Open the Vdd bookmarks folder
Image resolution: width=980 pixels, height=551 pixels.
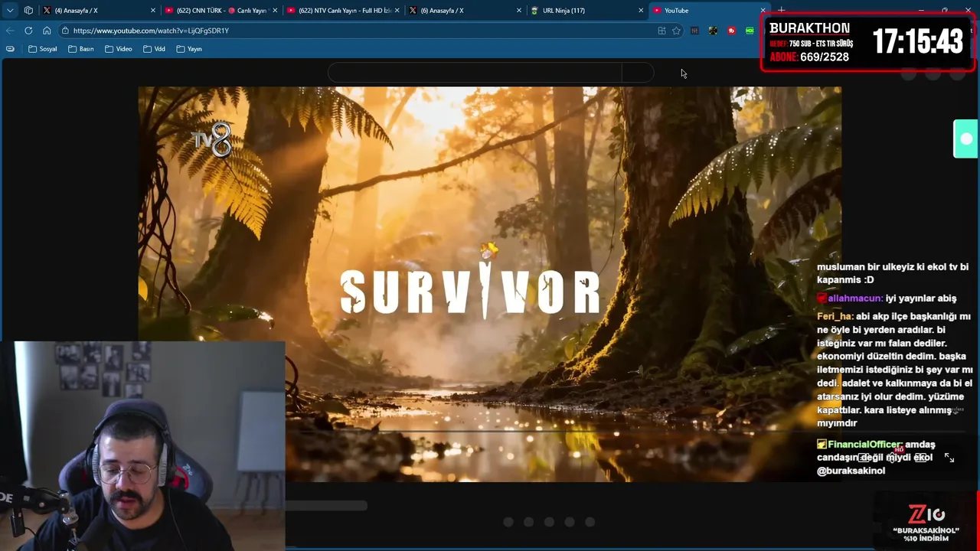click(x=154, y=49)
